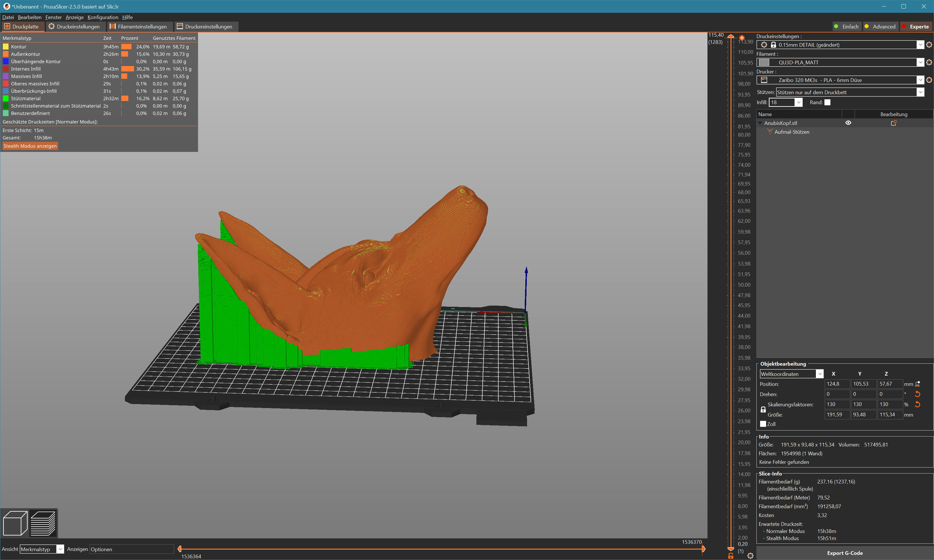934x560 pixels.
Task: Open the Konfiguration menu
Action: point(103,17)
